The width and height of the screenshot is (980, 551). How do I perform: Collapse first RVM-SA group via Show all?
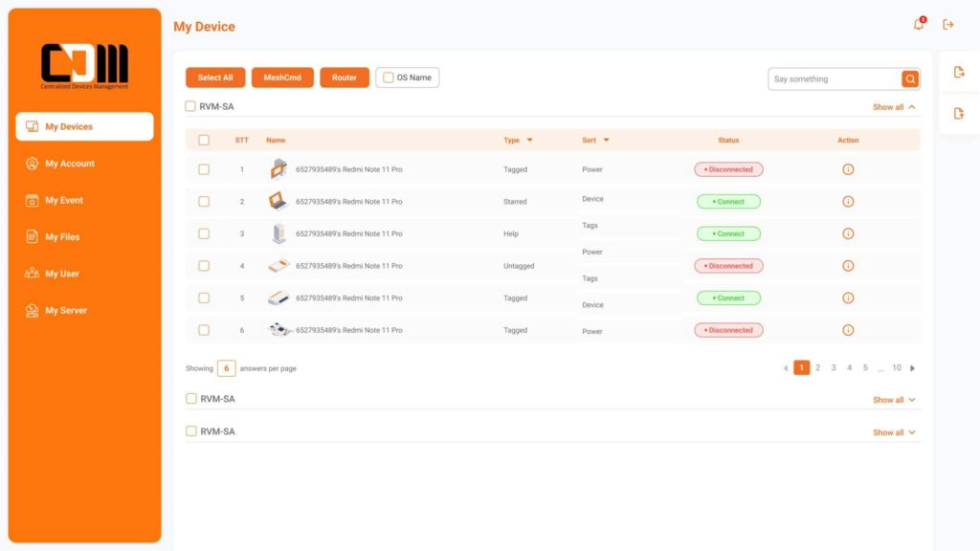894,107
